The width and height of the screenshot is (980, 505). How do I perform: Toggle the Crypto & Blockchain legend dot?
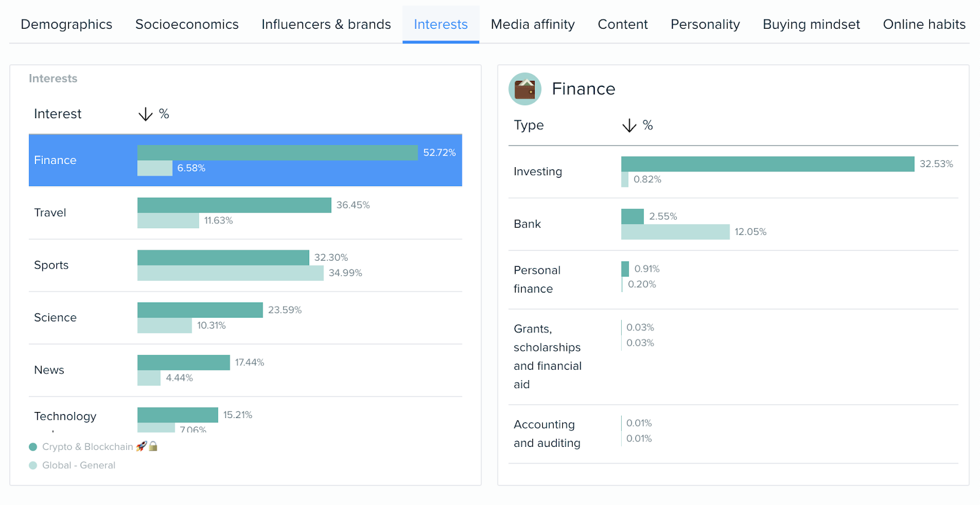[x=32, y=446]
